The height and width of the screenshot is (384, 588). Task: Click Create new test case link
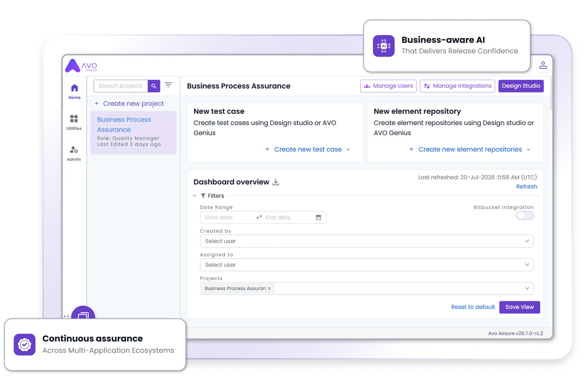pos(308,149)
